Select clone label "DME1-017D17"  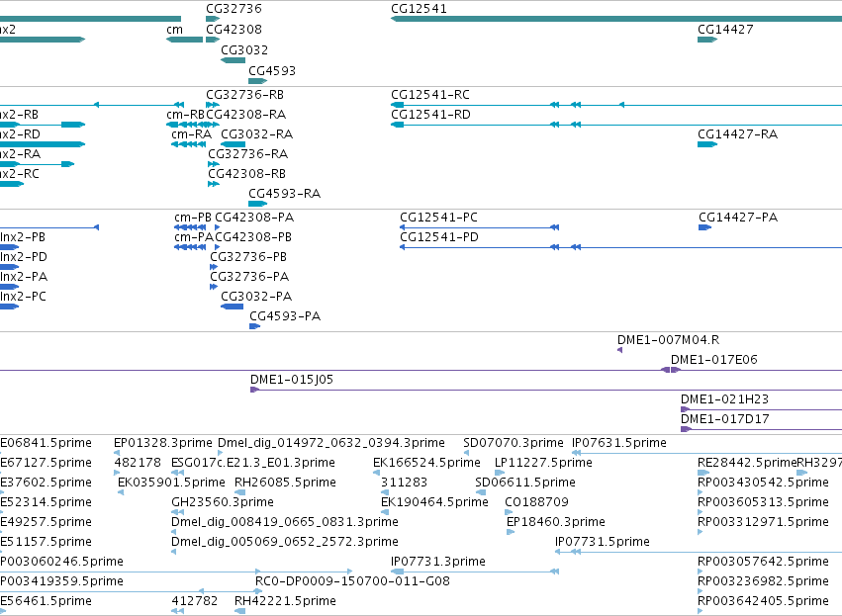tap(725, 419)
